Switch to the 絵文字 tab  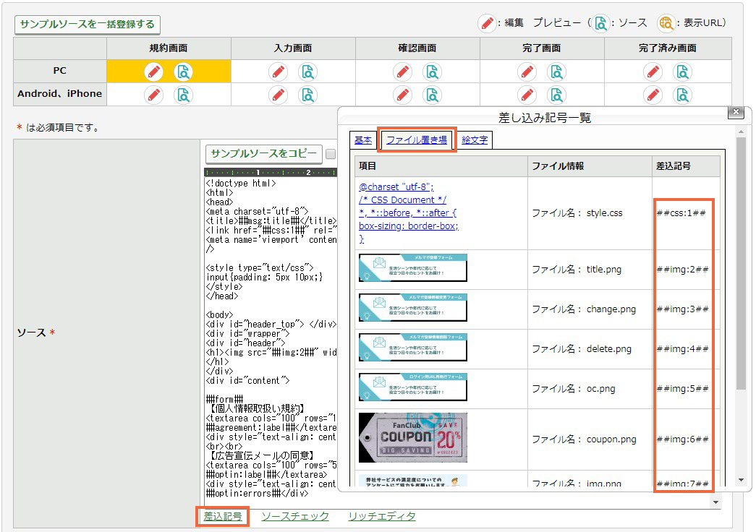475,140
